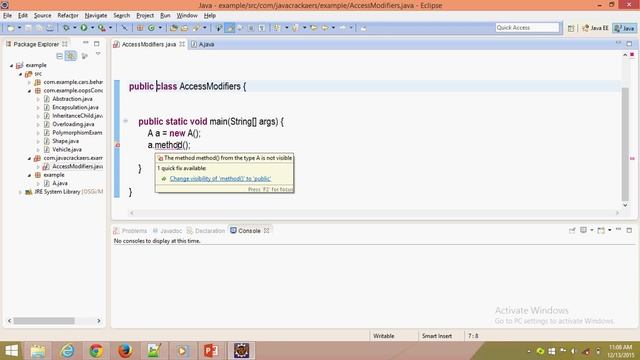Open the Run dropdown arrow
Viewport: 640px width, 360px height.
(x=92, y=28)
